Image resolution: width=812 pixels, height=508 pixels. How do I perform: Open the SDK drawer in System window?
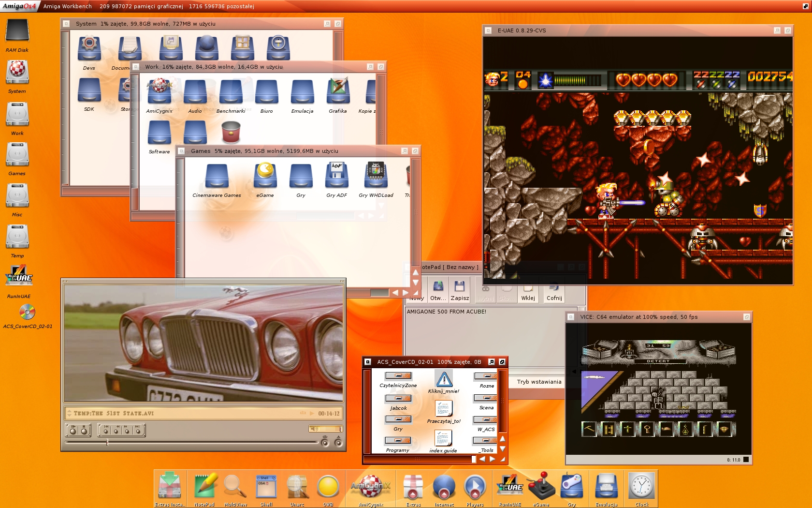tap(89, 90)
